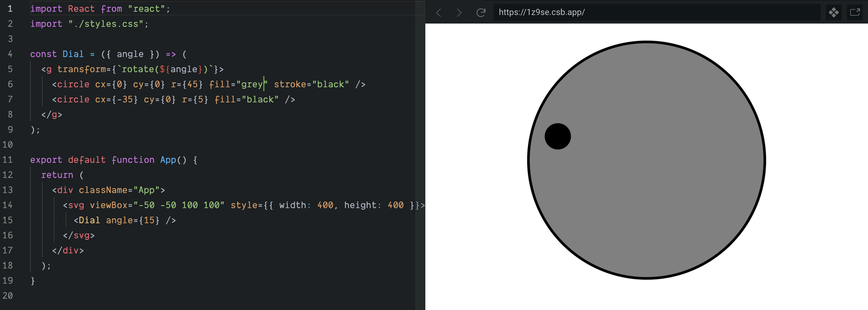The width and height of the screenshot is (868, 310).
Task: Click the preview forward arrow
Action: coord(459,13)
